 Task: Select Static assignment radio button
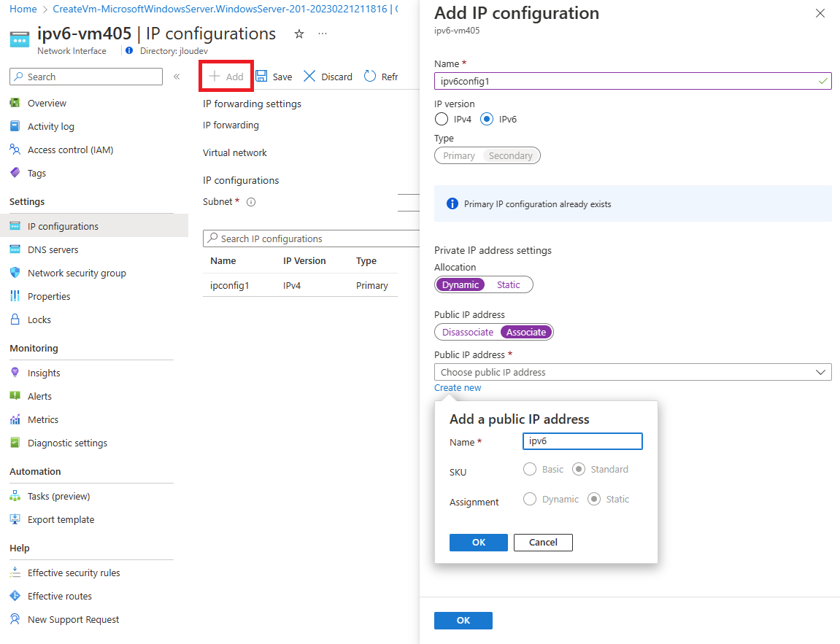tap(594, 499)
